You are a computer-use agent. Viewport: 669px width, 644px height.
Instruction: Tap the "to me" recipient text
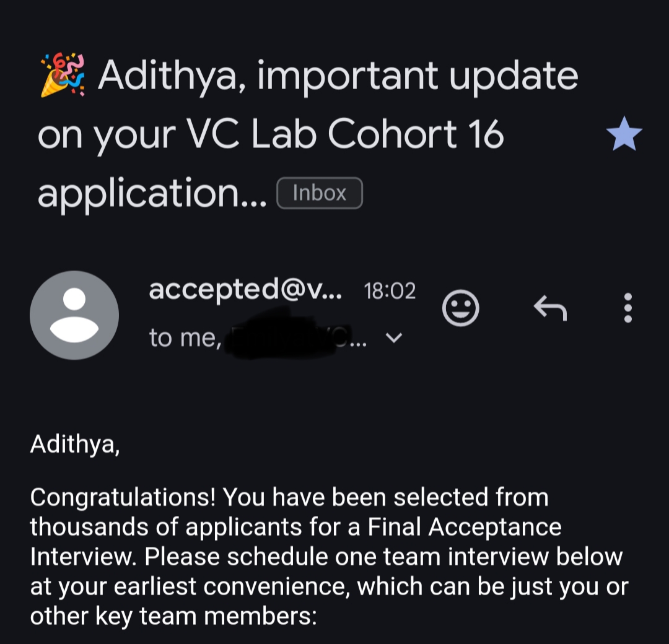[185, 338]
